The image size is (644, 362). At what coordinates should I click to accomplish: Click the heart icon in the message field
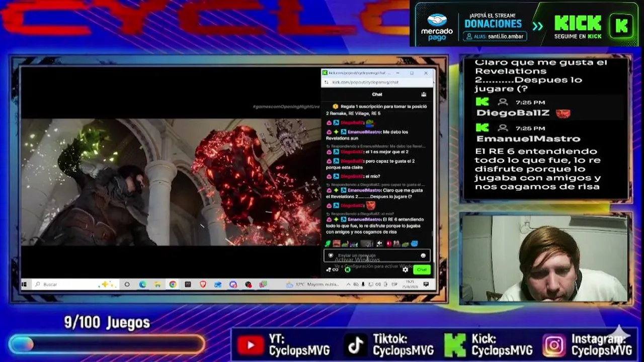click(x=331, y=255)
